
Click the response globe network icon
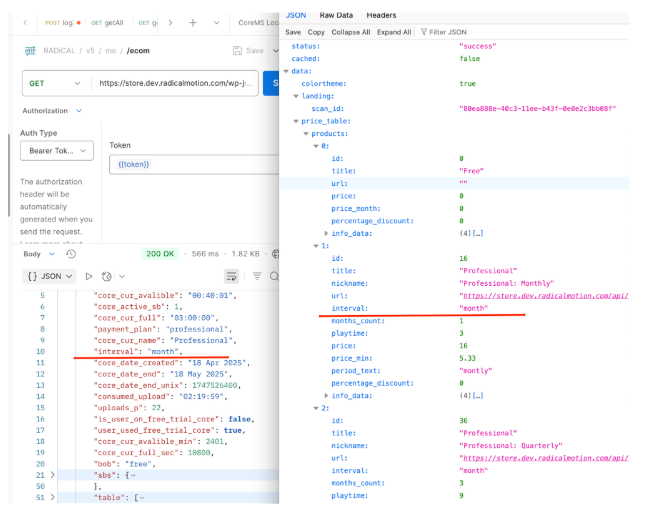click(x=276, y=254)
